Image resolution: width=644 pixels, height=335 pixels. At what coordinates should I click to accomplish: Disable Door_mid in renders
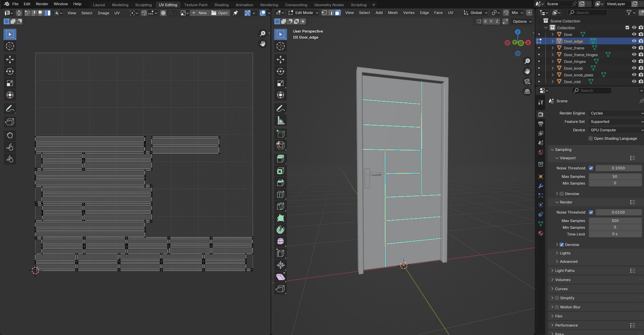[641, 82]
